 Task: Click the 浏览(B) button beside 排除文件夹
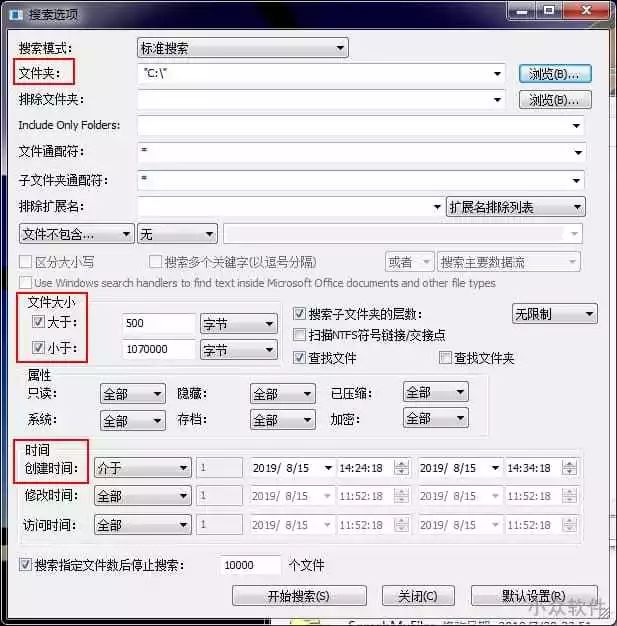pos(555,100)
